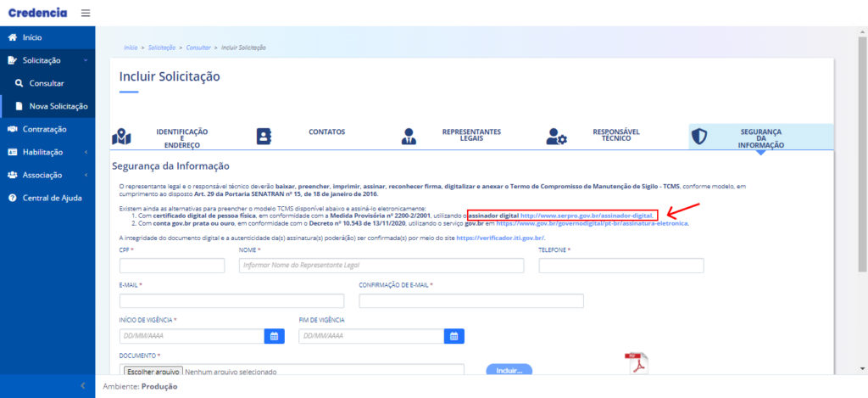The height and width of the screenshot is (398, 868).
Task: Click the Fim de Vigência date field
Action: tap(371, 336)
